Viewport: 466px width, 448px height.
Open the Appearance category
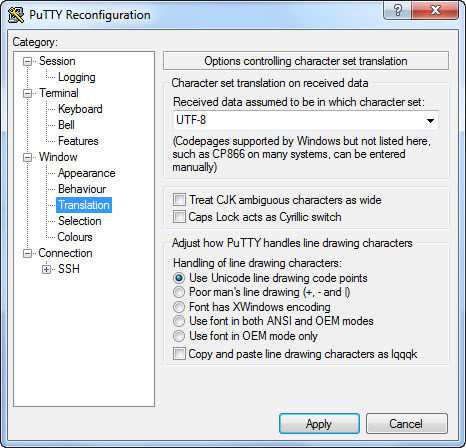pyautogui.click(x=86, y=173)
